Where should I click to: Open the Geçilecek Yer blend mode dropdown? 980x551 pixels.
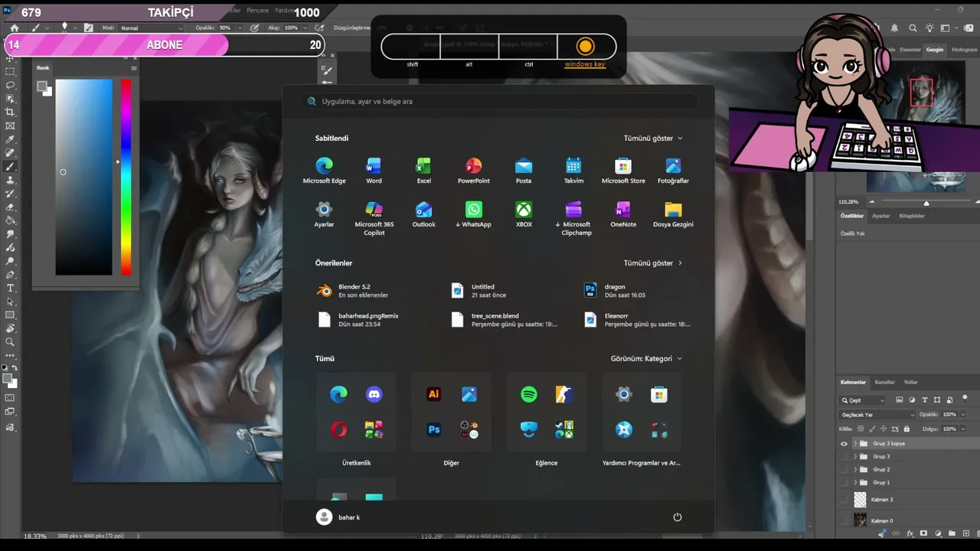point(877,415)
